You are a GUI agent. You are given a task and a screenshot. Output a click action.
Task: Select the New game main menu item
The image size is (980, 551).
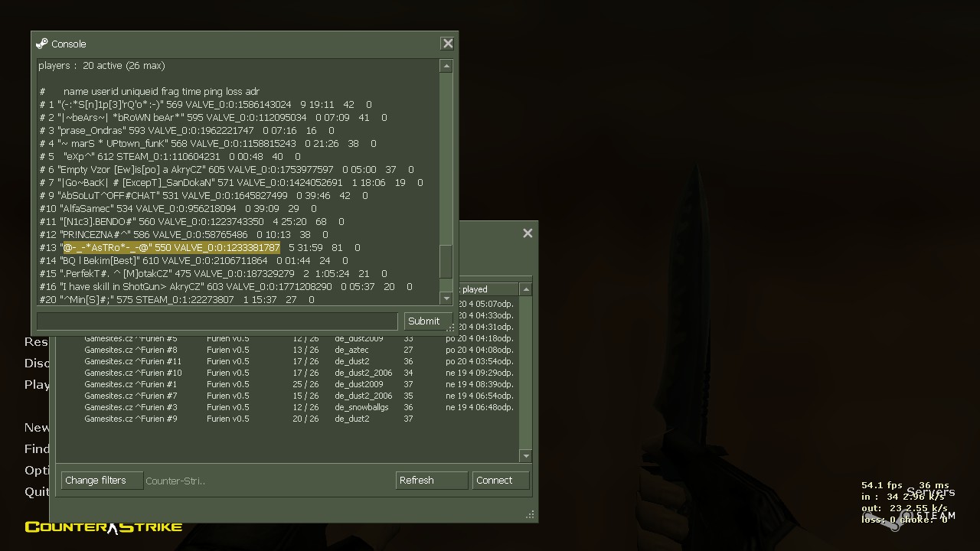[37, 427]
